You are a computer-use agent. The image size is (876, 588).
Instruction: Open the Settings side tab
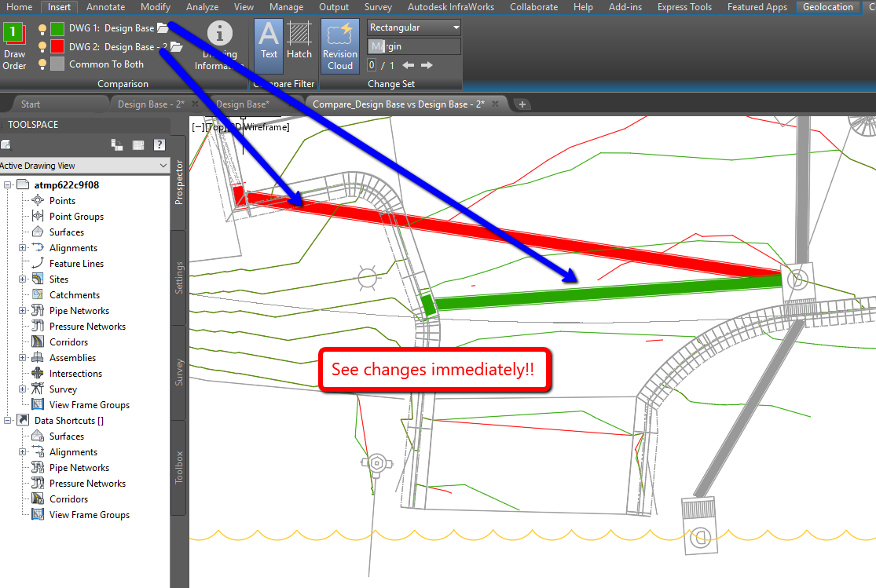(179, 278)
